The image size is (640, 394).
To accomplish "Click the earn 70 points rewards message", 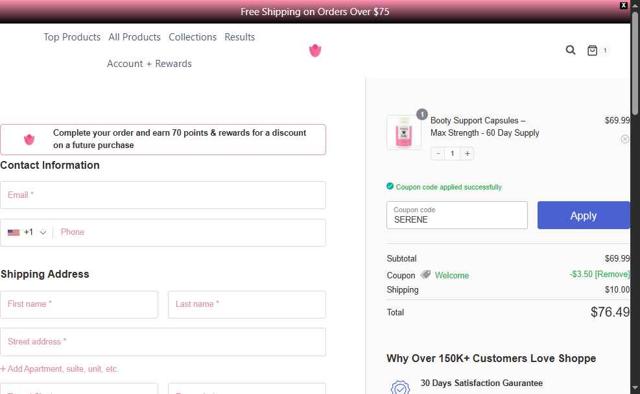I will (x=180, y=139).
